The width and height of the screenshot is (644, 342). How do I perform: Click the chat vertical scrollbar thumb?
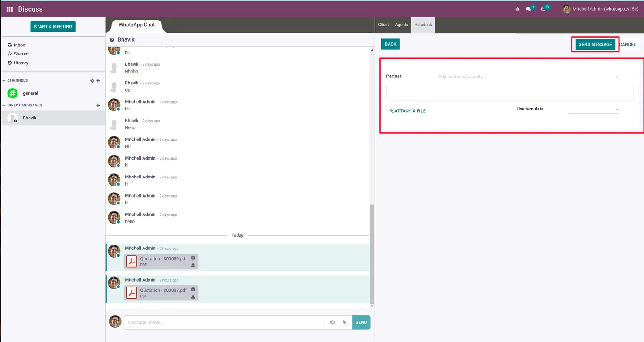[373, 254]
